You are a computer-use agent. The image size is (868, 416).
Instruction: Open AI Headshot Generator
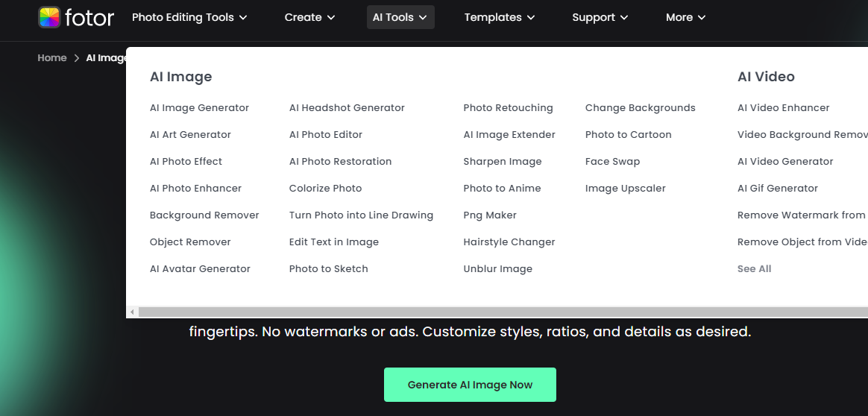click(x=347, y=108)
